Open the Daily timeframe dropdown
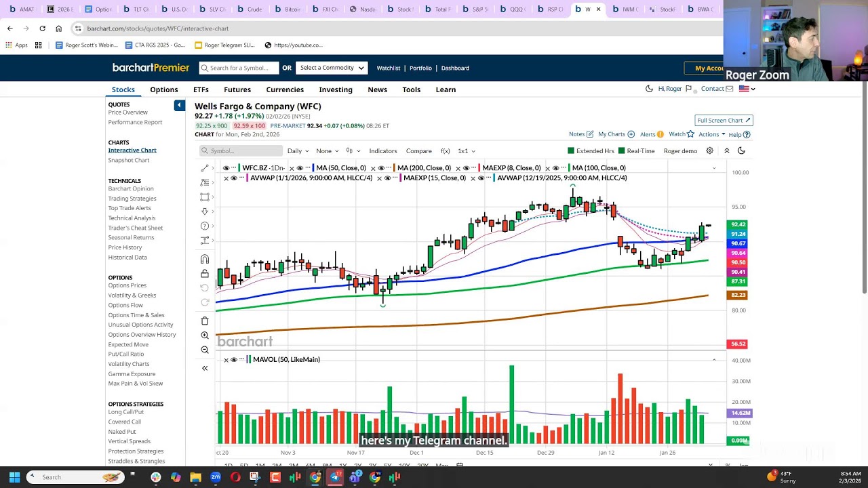This screenshot has height=488, width=868. coord(298,151)
